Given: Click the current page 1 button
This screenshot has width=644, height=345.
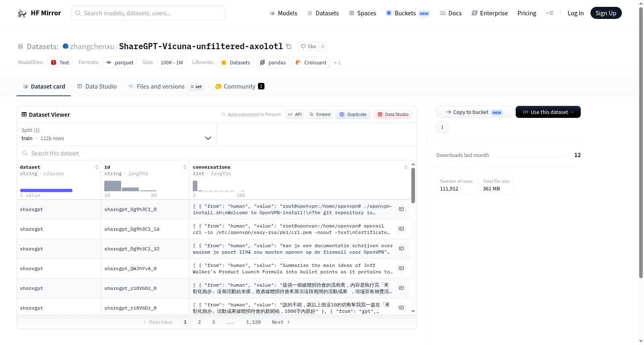Looking at the screenshot, I should pos(185,322).
